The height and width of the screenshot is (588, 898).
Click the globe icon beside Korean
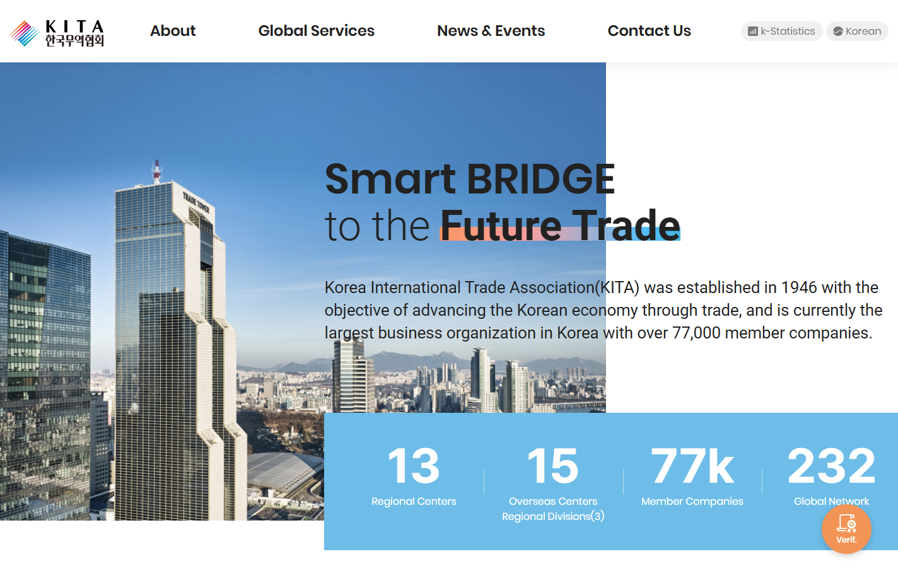click(x=837, y=31)
